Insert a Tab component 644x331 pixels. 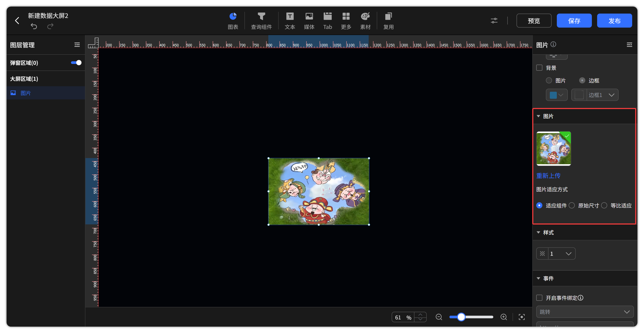(x=327, y=21)
